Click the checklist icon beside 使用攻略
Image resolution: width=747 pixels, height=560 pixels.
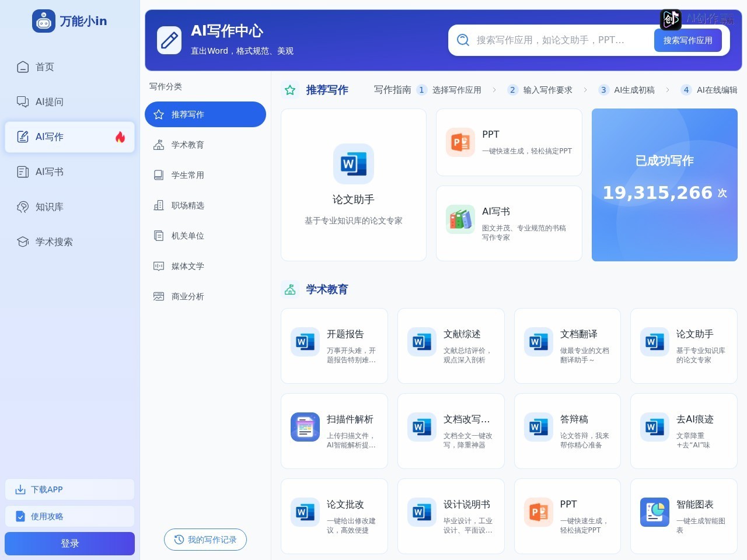pos(20,516)
